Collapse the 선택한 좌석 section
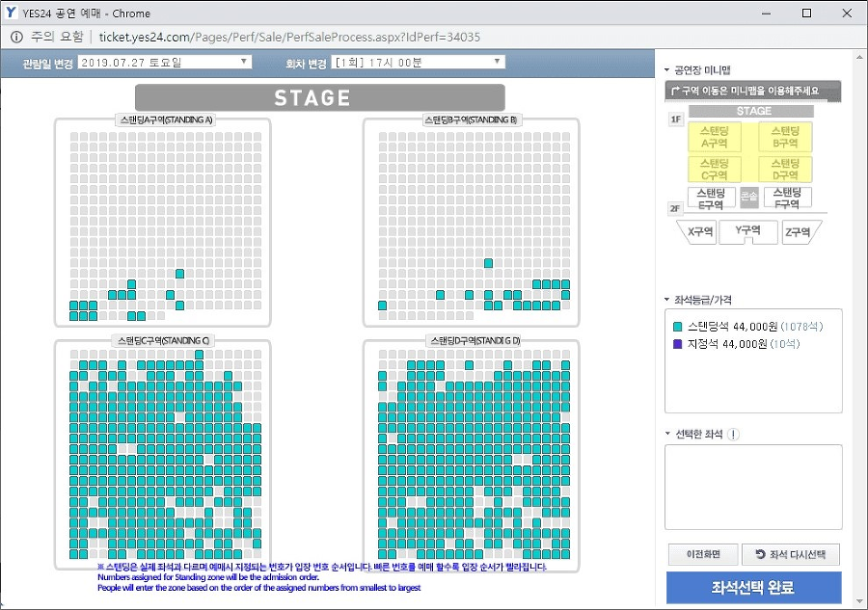Screen dimensions: 868x610 coord(666,434)
